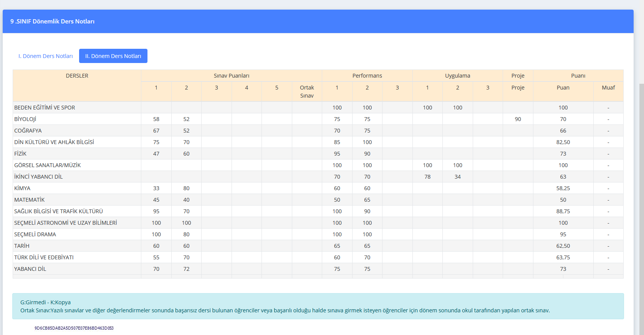The height and width of the screenshot is (335, 644).
Task: Click Biyoloji project score 90
Action: click(518, 119)
